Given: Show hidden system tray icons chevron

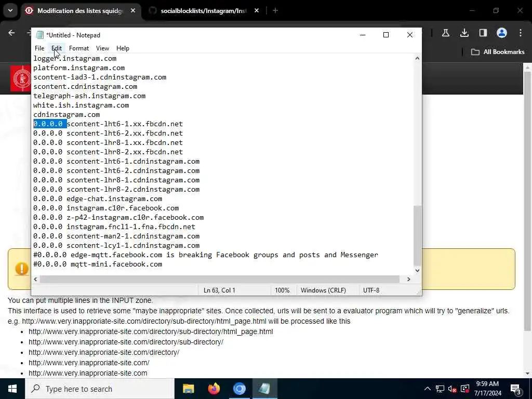Looking at the screenshot, I should (x=428, y=389).
